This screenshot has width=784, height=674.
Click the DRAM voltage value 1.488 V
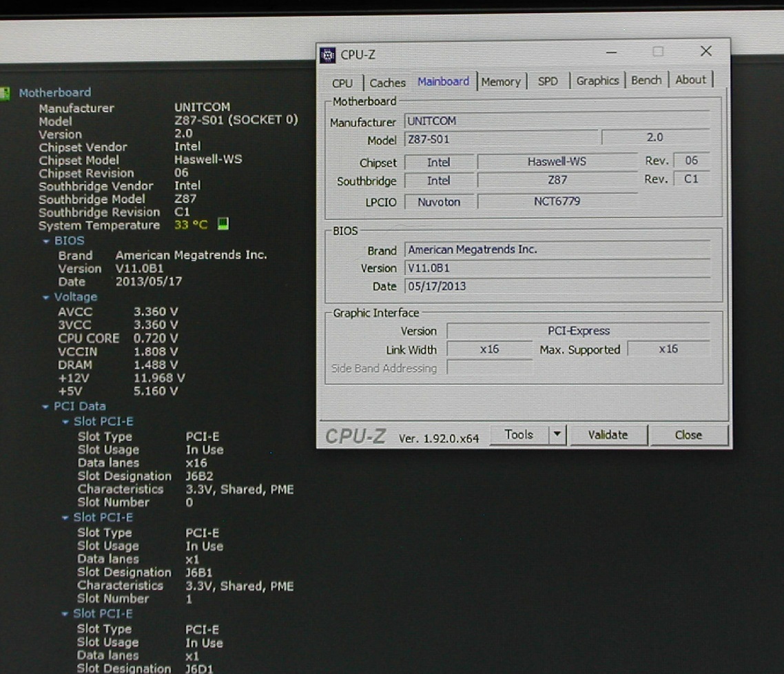coord(156,365)
